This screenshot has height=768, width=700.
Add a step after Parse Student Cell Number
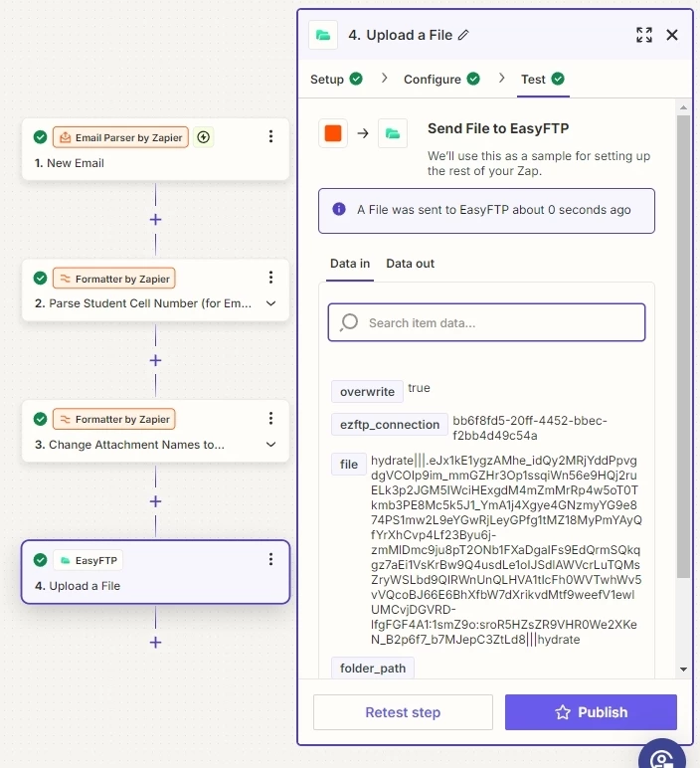156,360
